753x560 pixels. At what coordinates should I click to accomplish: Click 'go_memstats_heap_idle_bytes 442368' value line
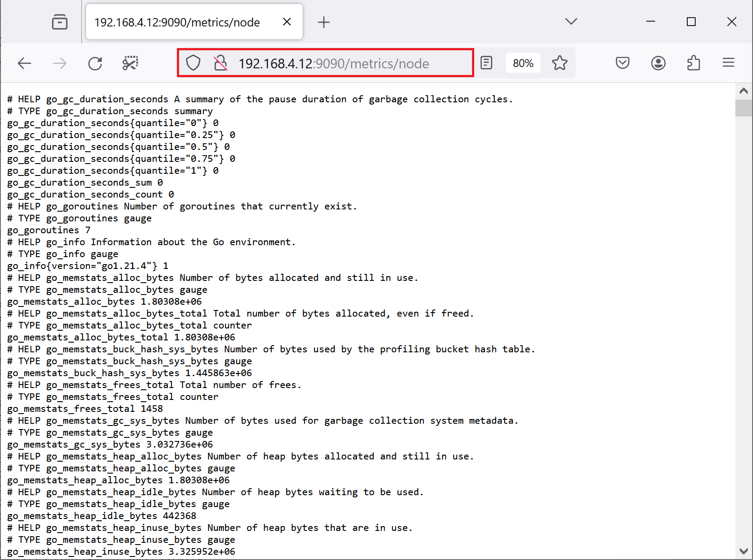click(102, 516)
